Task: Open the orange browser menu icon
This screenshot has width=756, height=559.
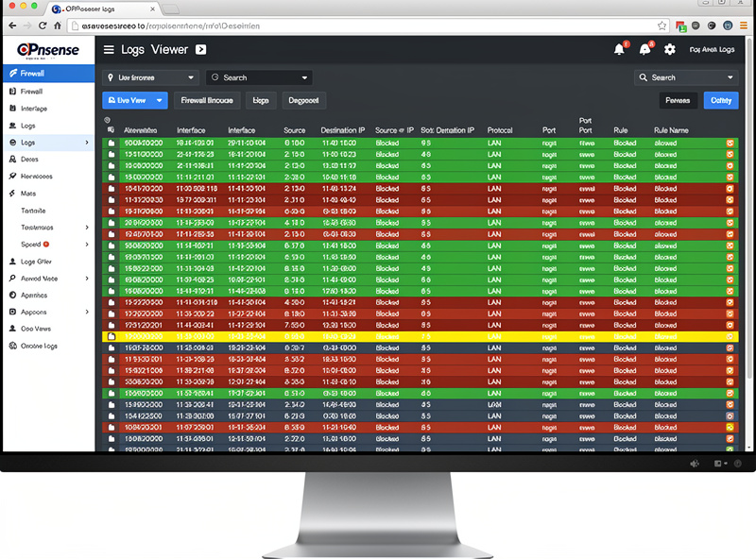Action: (x=744, y=25)
